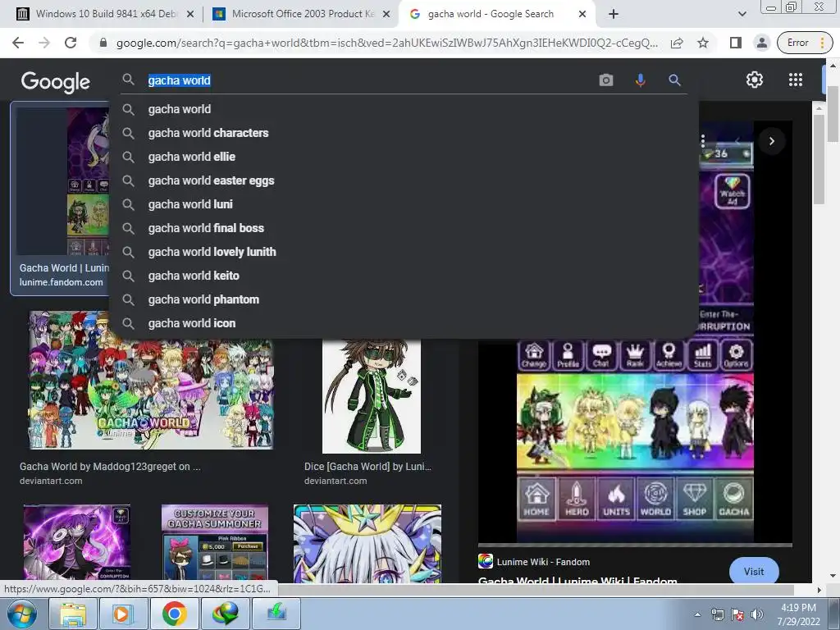Bookmark this page with the star icon

703,43
